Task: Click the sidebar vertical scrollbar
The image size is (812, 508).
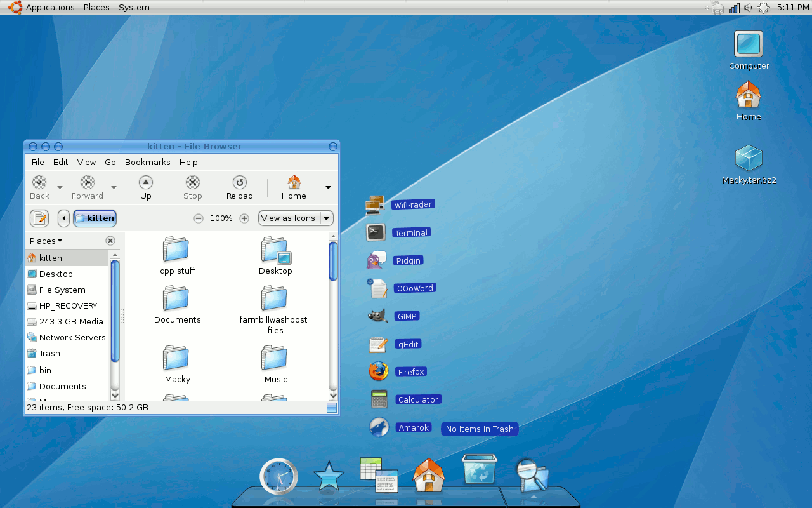Action: 115,311
